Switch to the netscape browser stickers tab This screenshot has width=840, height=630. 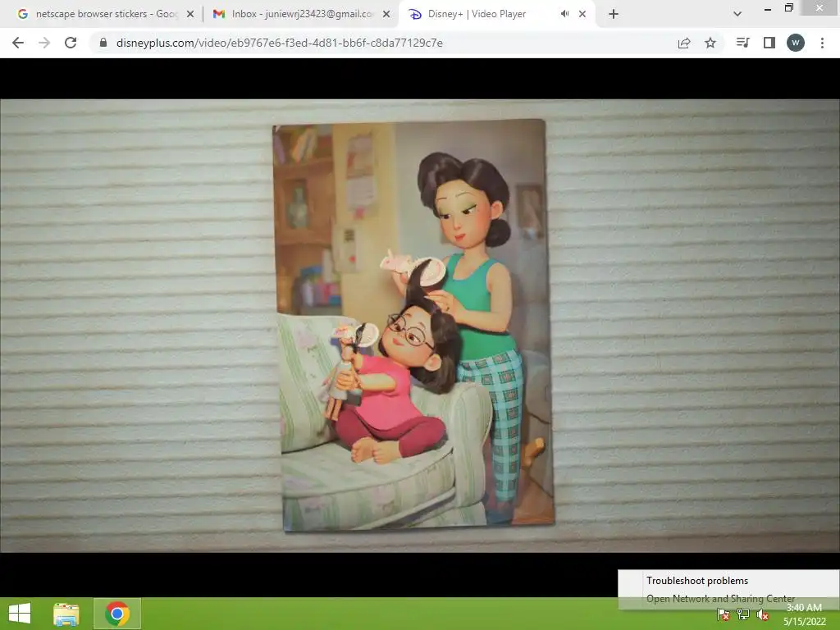pyautogui.click(x=106, y=14)
